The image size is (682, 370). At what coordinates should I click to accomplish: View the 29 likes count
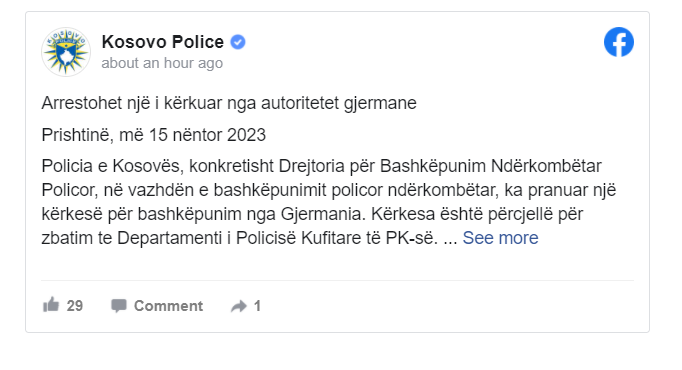(x=75, y=306)
